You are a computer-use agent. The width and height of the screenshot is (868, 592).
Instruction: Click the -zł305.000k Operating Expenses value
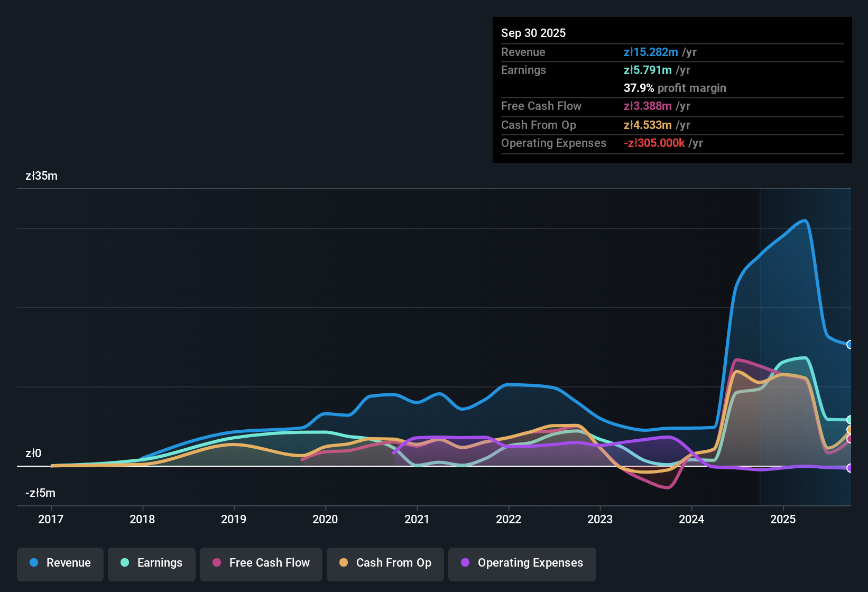(655, 143)
